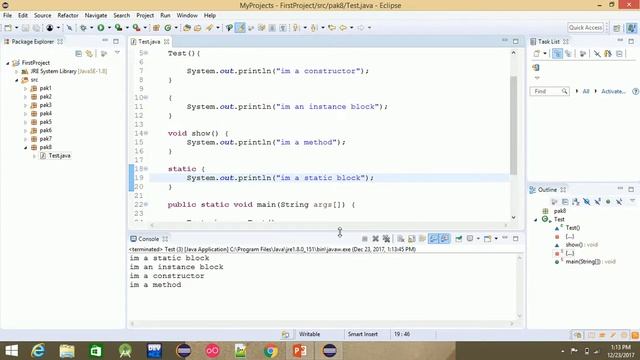The image size is (640, 360).
Task: Open Internet Explorer from taskbar
Action: (x=38, y=351)
